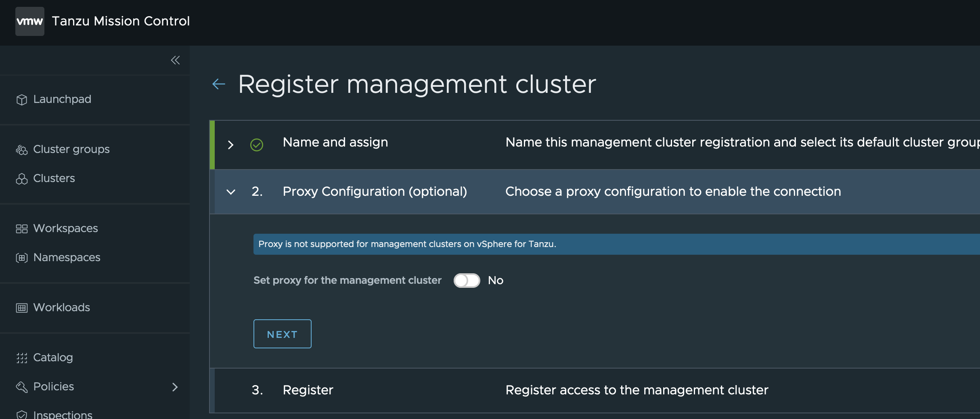Click the Launchpad cube icon
The width and height of the screenshot is (980, 419).
coord(22,99)
